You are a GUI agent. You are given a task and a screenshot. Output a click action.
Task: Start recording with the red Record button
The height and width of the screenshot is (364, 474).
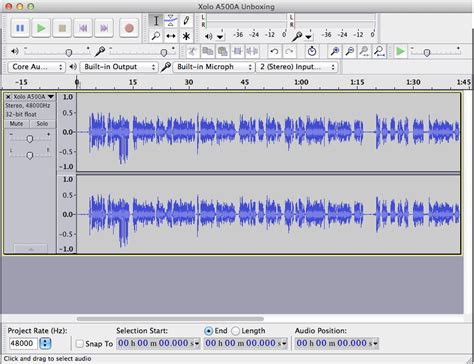[129, 28]
